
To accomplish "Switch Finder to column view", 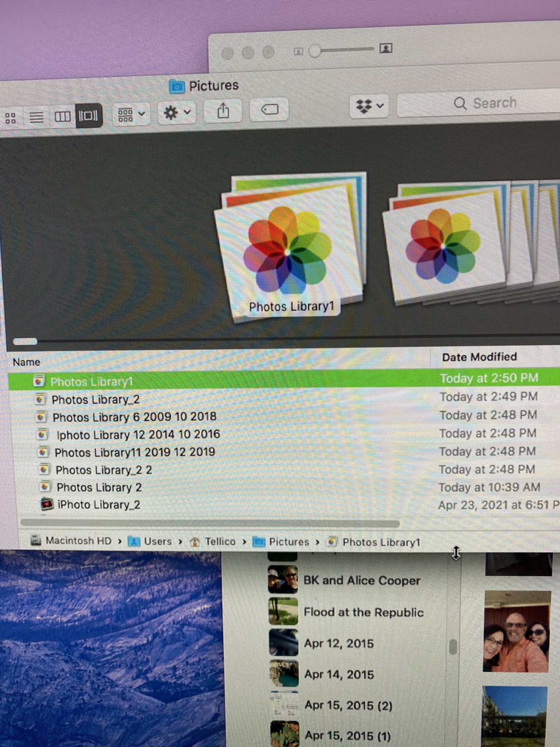I will (62, 117).
